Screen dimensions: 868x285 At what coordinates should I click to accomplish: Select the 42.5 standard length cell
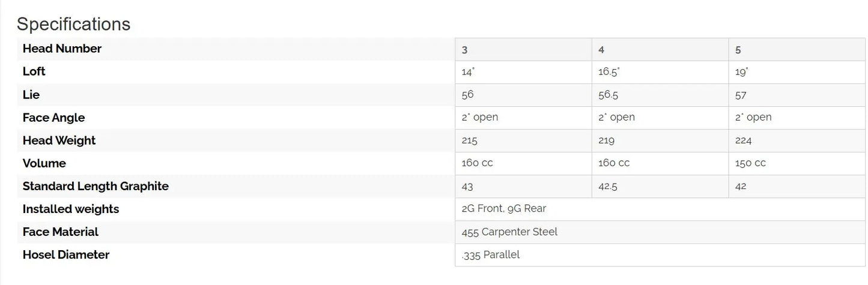608,186
